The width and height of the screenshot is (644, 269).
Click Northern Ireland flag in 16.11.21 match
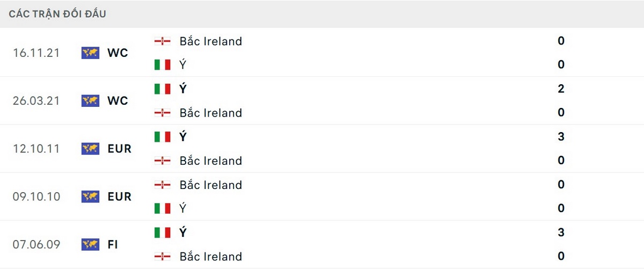coord(162,41)
